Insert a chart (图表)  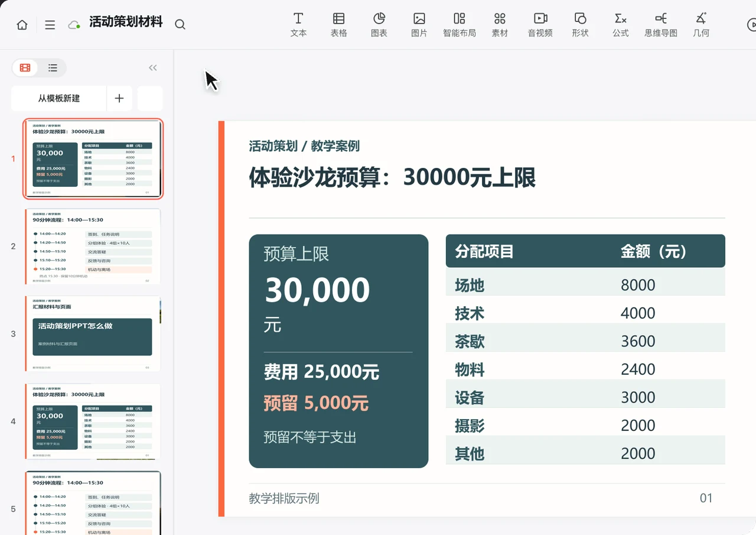[379, 25]
